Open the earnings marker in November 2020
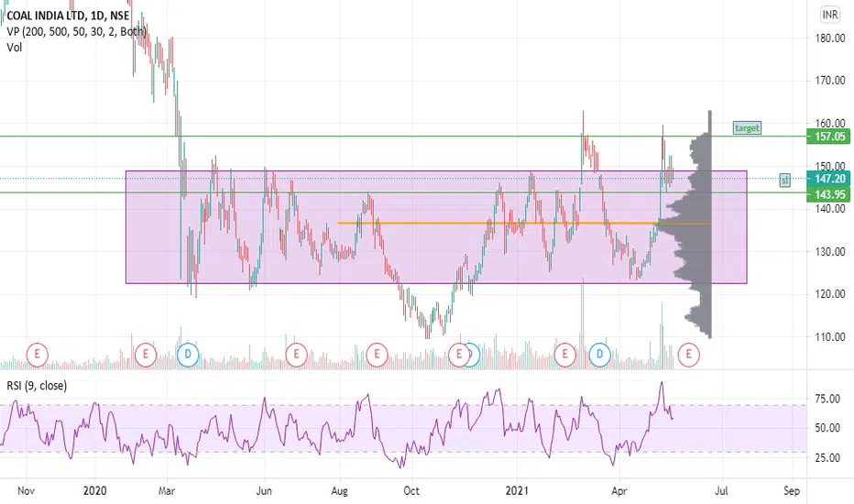This screenshot has height=504, width=854. pyautogui.click(x=458, y=355)
